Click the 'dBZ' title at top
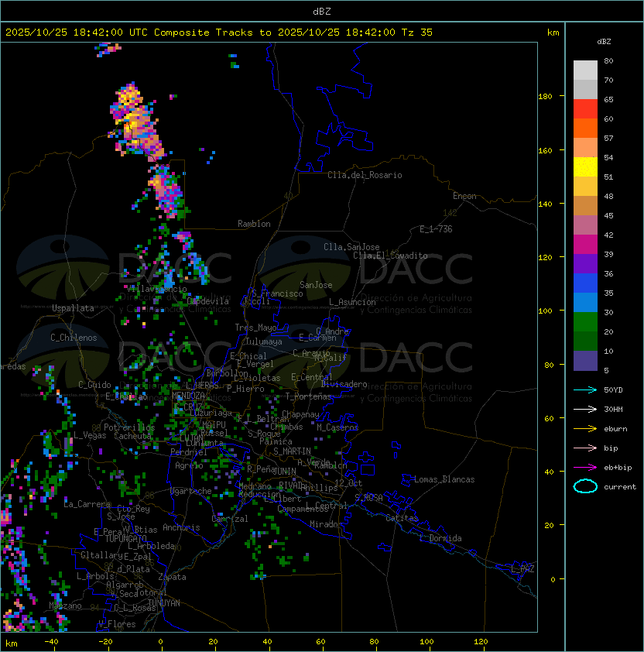The width and height of the screenshot is (644, 652). pos(322,11)
